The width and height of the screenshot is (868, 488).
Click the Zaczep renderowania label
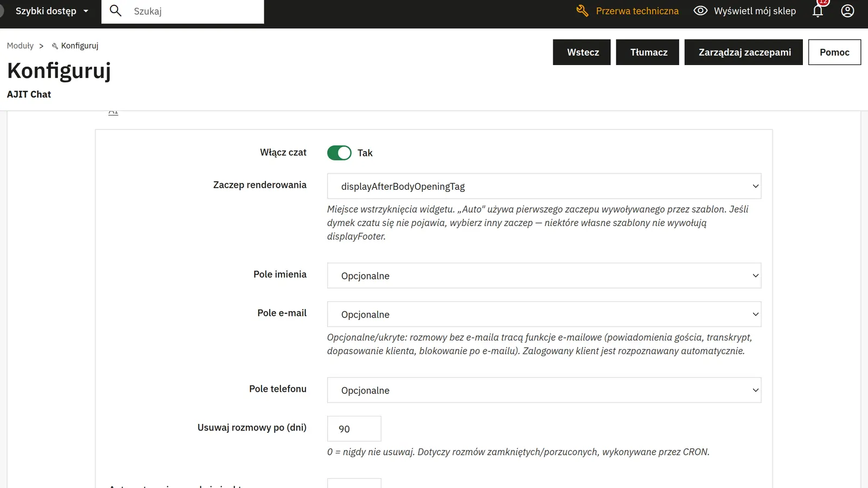point(260,185)
